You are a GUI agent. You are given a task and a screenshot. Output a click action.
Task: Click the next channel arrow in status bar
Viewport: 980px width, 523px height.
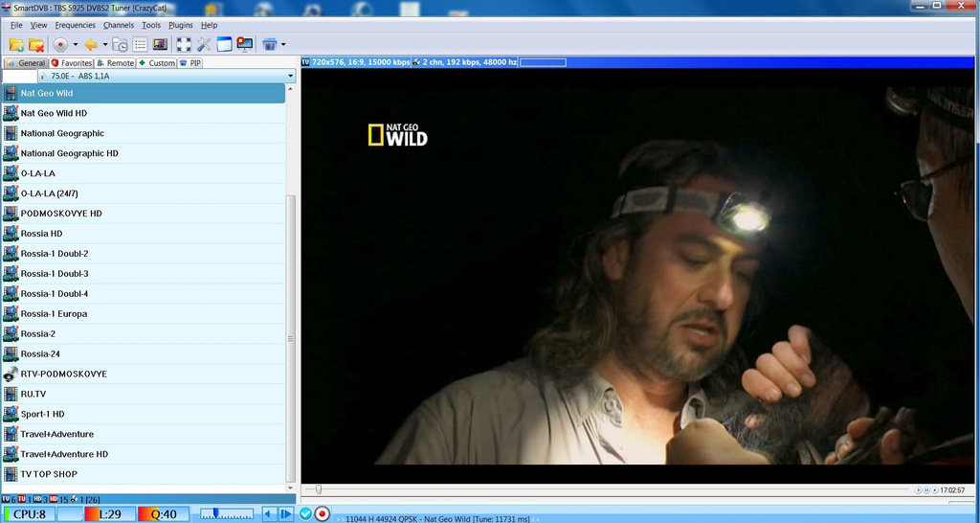pyautogui.click(x=285, y=513)
